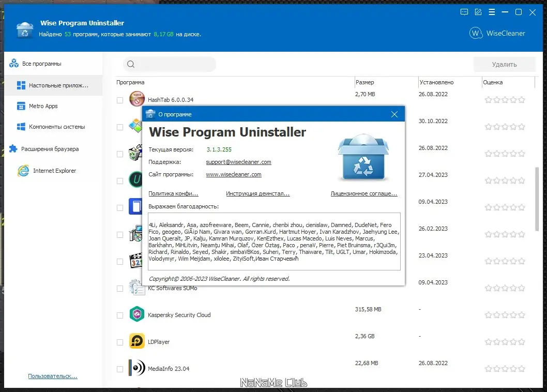Sort by the Установлено column header

pos(450,82)
